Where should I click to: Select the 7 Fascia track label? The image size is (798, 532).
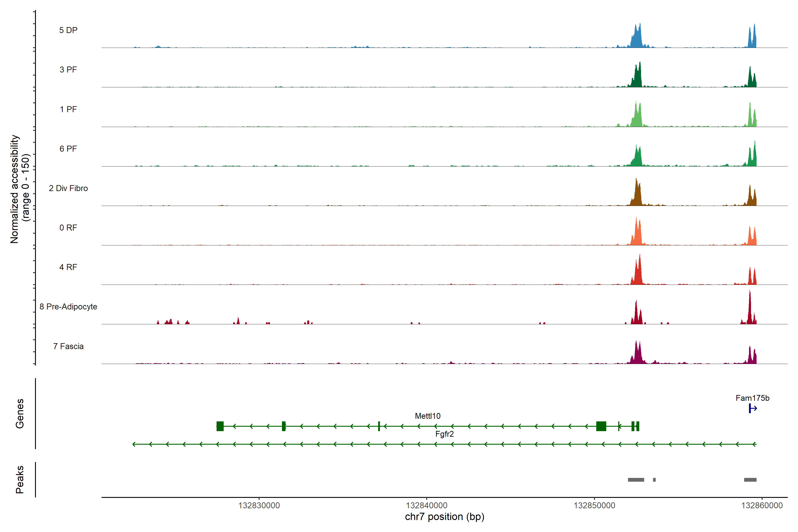click(x=68, y=346)
